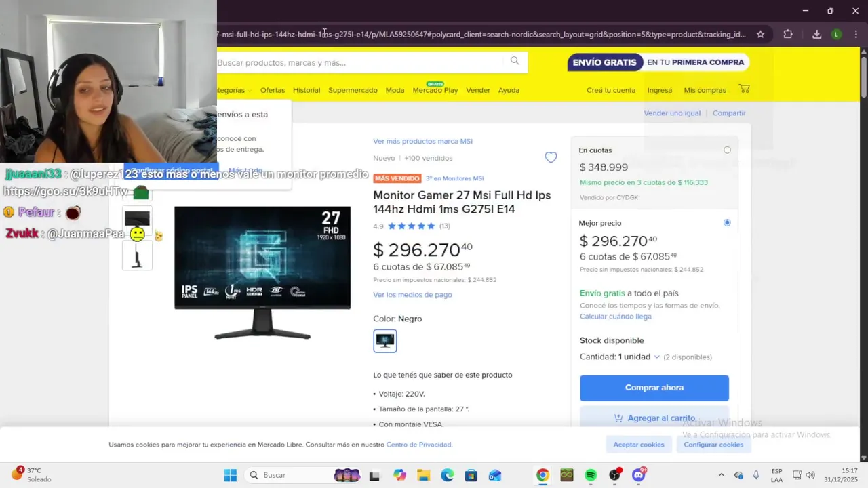Open the Outlook icon in taskbar
Viewport: 868px width, 488px height.
click(x=495, y=475)
